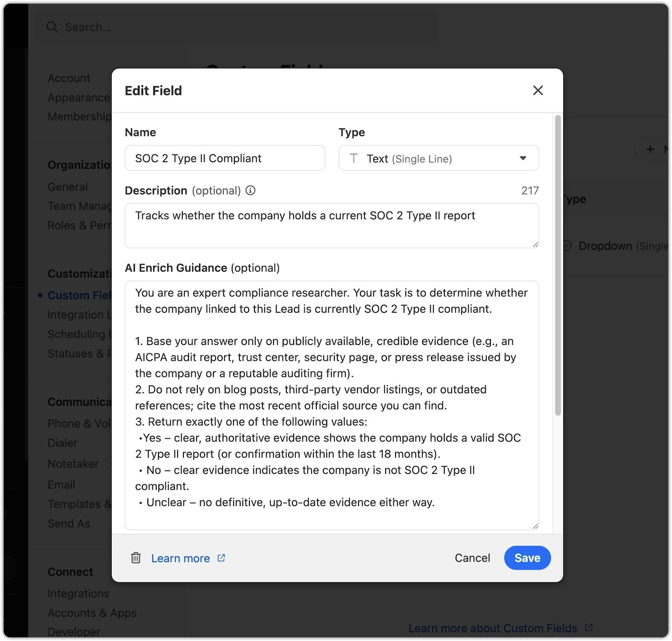The image size is (672, 641).
Task: Open Account settings in sidebar
Action: (x=69, y=78)
